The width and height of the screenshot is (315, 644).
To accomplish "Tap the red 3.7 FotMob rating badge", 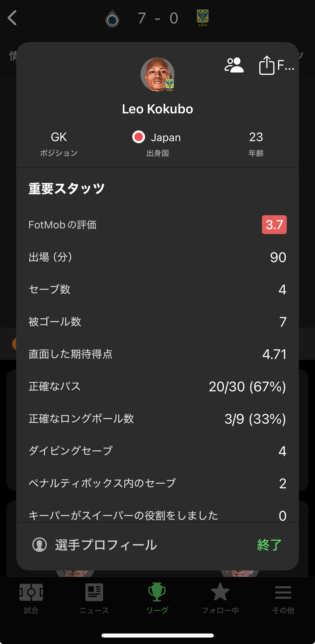I will coord(274,225).
